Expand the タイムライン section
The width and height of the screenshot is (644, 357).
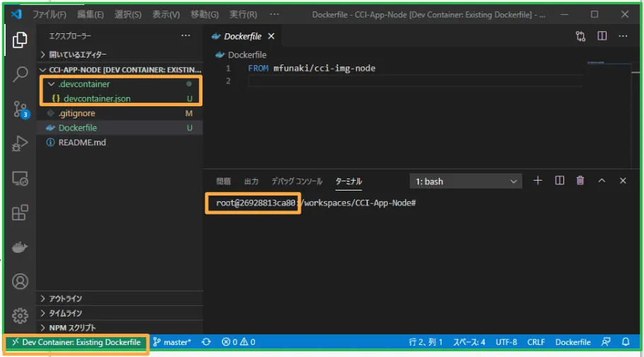pos(120,313)
